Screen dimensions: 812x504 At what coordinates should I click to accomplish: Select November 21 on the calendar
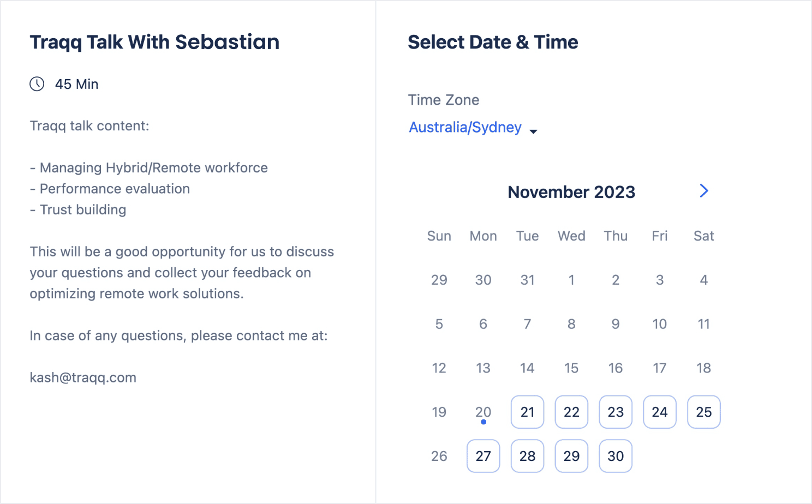(x=527, y=412)
